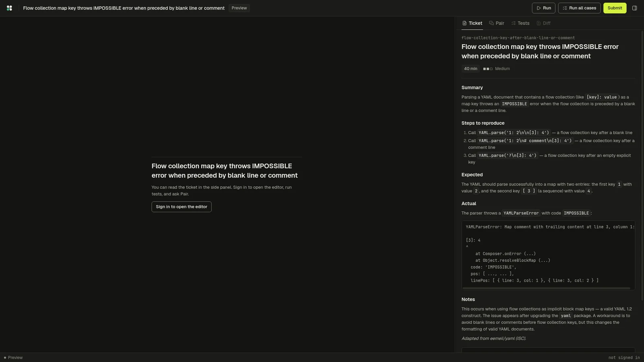Click the ticket title in the top bar
Screen dimensions: 644x362
[x=124, y=8]
